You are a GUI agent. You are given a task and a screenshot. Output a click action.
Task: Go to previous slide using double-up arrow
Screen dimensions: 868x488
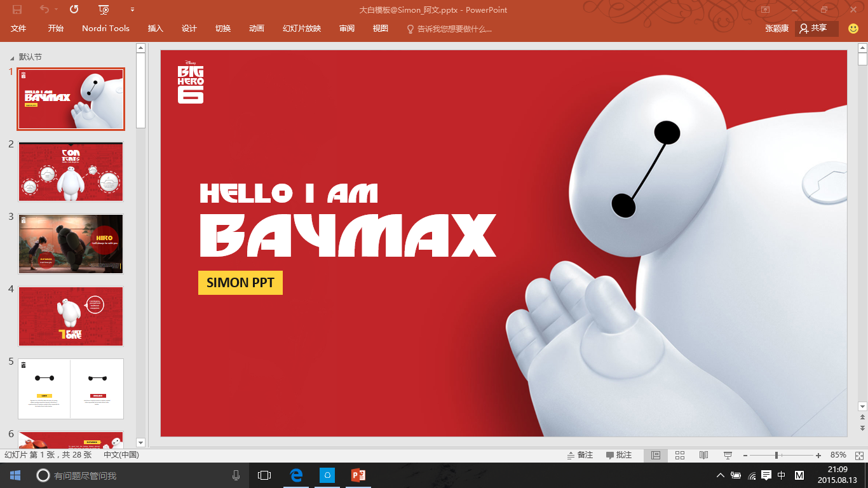862,417
